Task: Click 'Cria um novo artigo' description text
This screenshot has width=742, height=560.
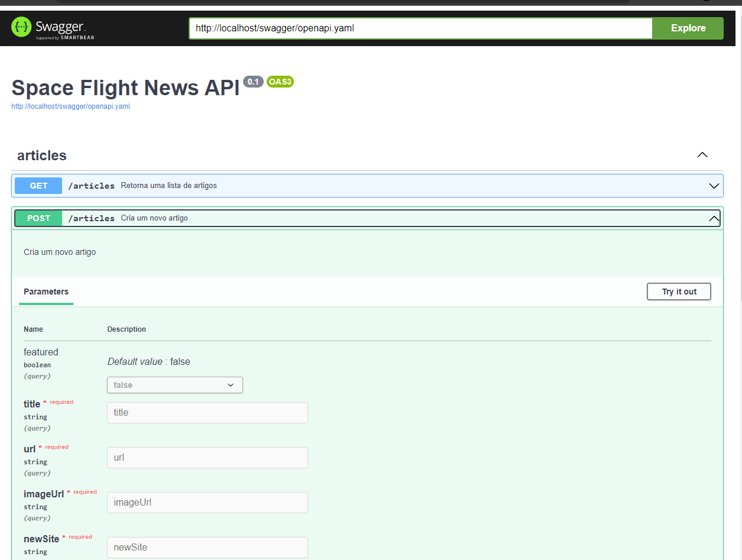Action: (60, 252)
